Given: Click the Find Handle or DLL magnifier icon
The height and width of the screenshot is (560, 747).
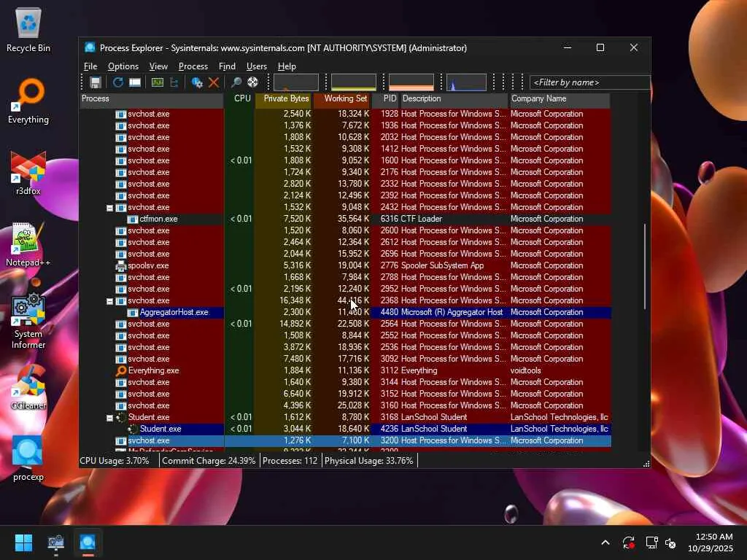Looking at the screenshot, I should click(x=236, y=82).
